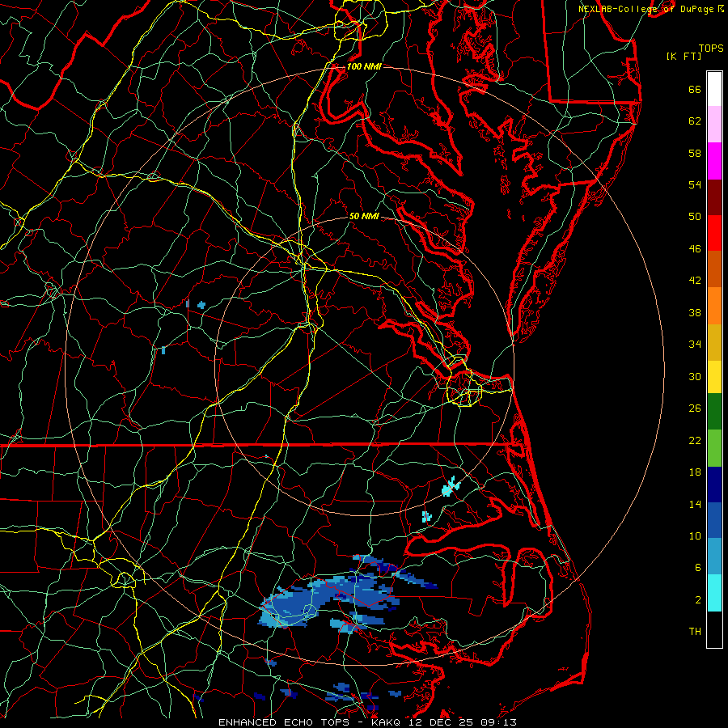Viewport: 728px width, 728px height.
Task: Click the orange band between 42 and 38
Action: click(714, 306)
